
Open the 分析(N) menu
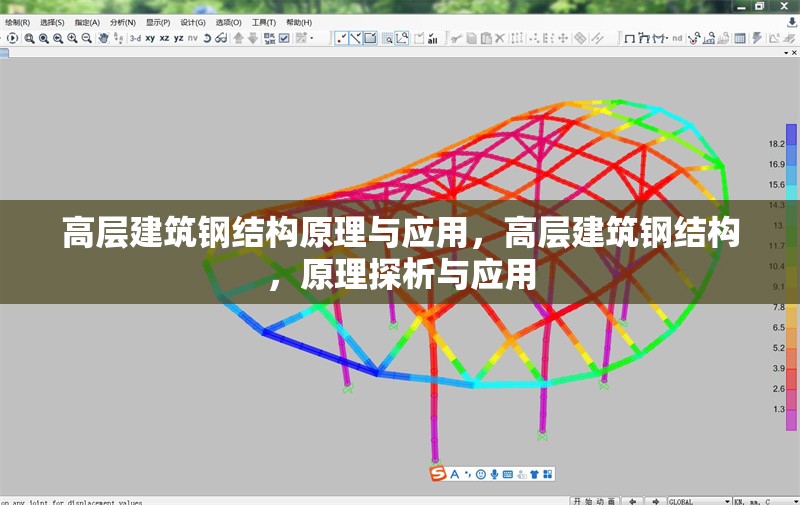[x=122, y=23]
